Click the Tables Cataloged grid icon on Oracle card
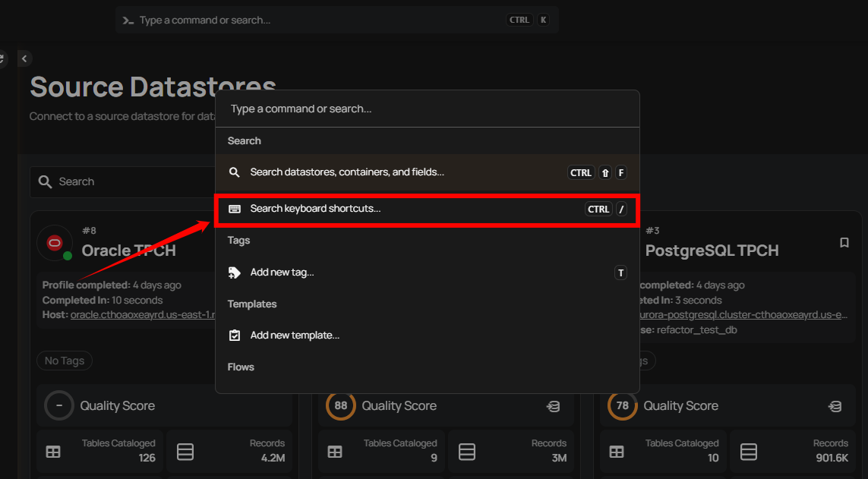 52,451
